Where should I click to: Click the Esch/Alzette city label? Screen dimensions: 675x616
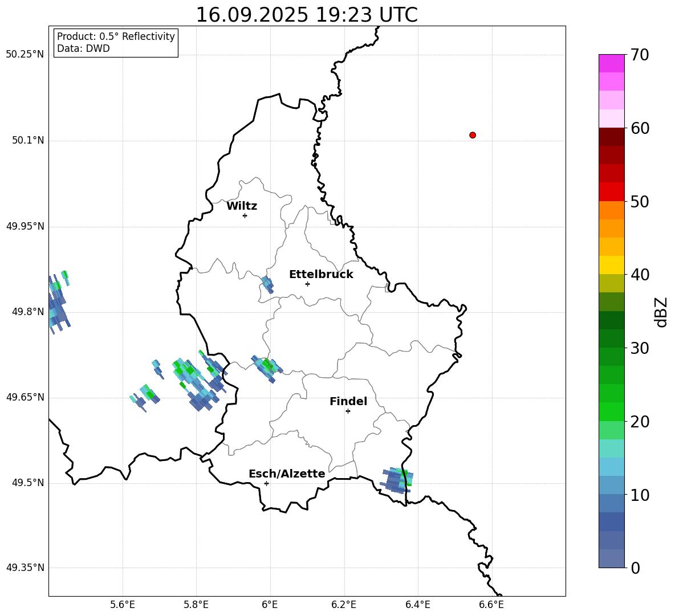tap(287, 474)
